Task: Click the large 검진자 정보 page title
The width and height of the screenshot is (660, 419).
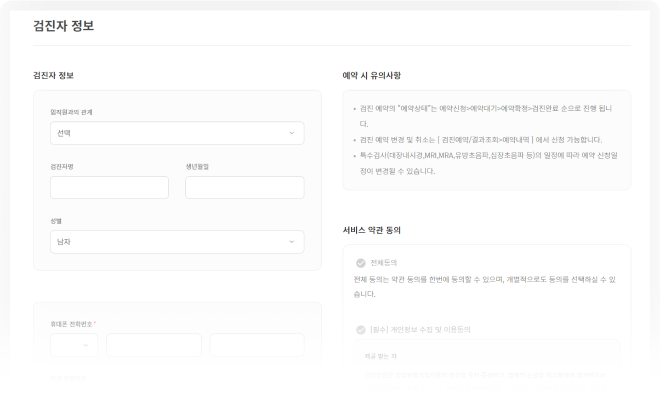Action: [64, 26]
